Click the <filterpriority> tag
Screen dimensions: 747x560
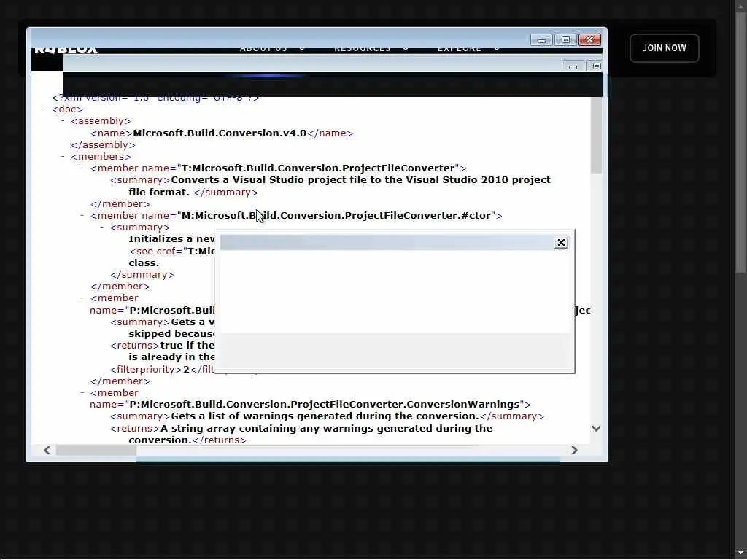pos(147,370)
